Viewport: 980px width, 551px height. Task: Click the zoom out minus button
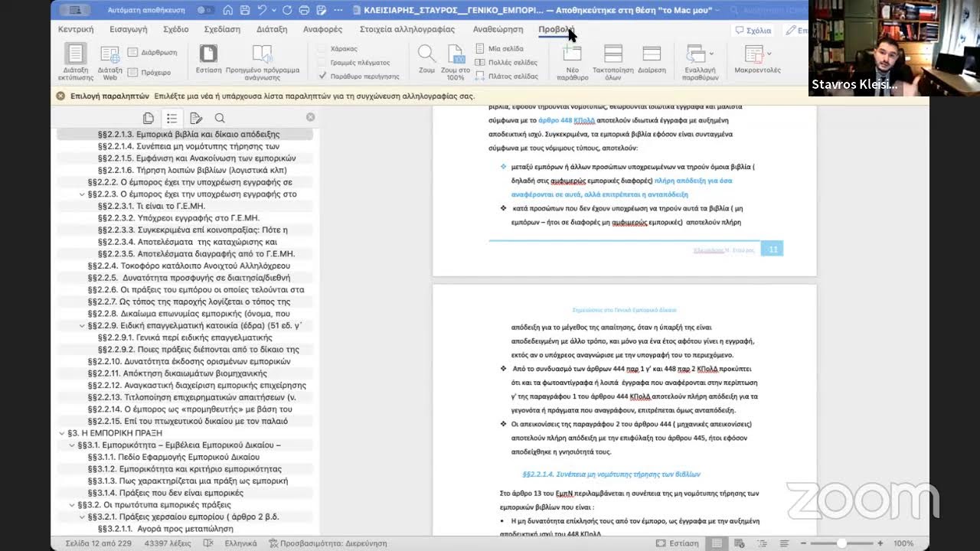click(802, 543)
